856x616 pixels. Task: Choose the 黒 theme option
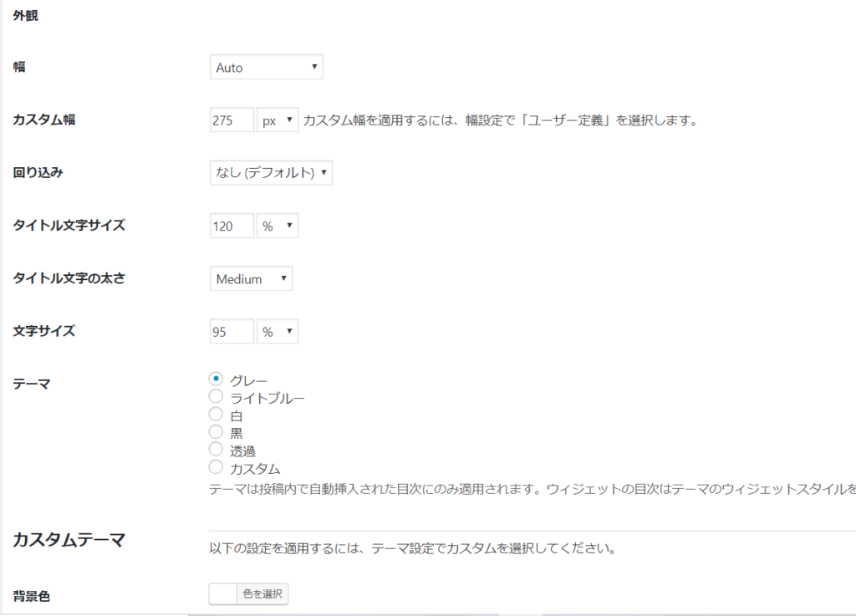216,431
